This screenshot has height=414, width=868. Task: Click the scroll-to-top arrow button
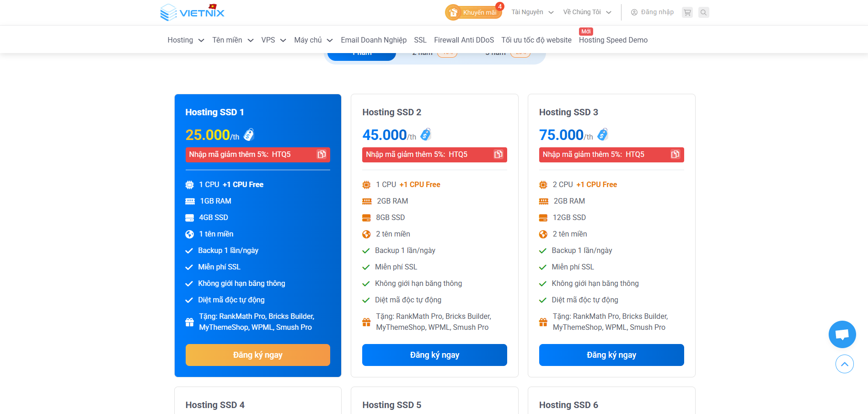(x=844, y=364)
